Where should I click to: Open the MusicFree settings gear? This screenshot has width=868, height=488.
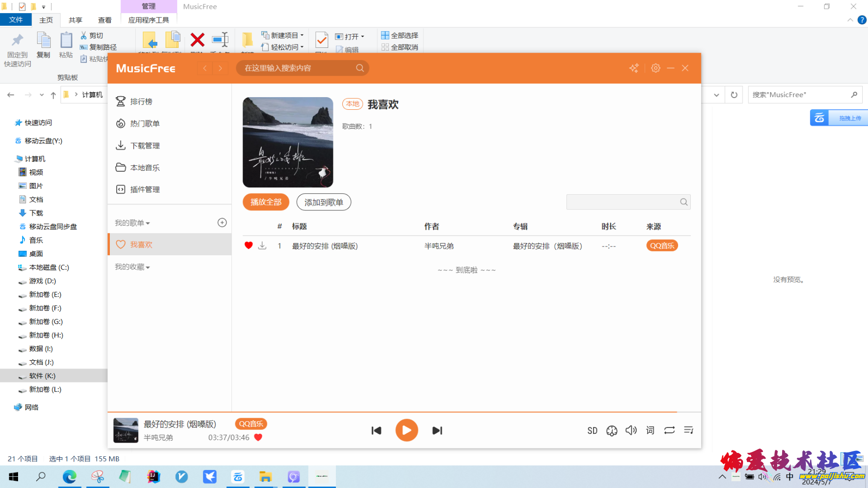click(655, 68)
